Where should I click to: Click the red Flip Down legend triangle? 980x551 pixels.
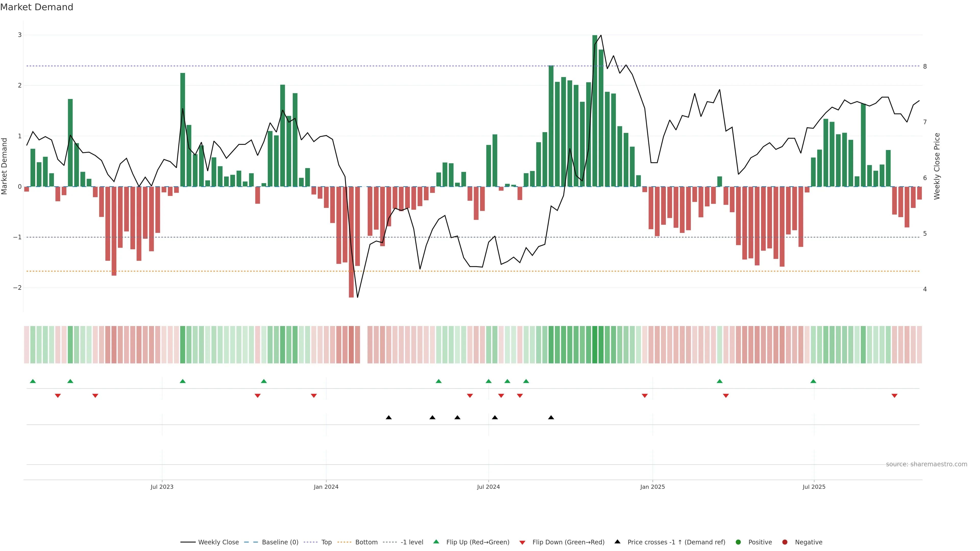pos(522,543)
